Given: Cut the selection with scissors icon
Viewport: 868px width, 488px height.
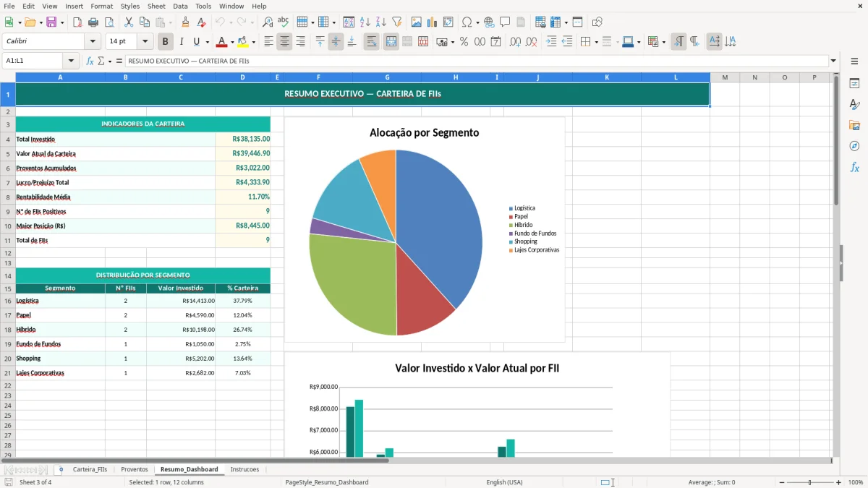Looking at the screenshot, I should click(128, 22).
